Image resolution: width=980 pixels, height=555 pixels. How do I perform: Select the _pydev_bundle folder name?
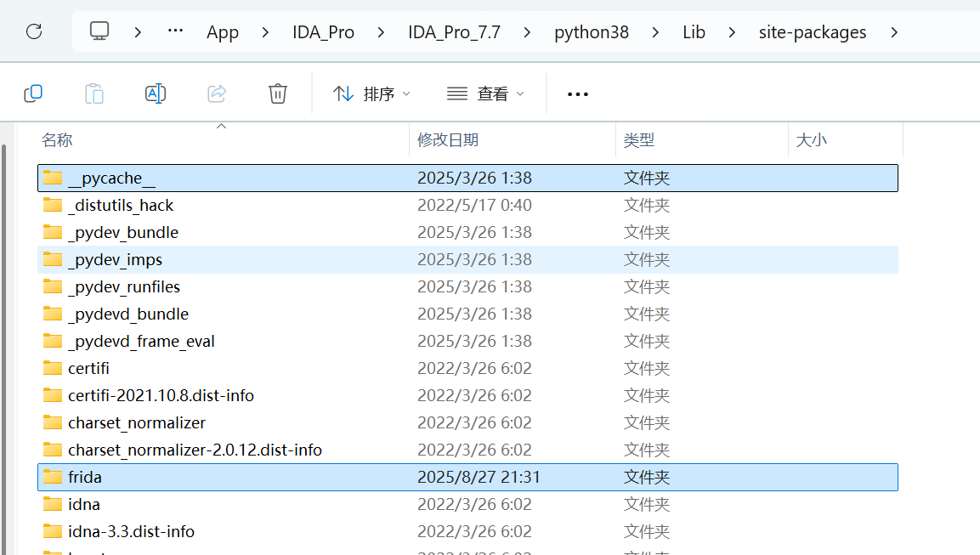pos(123,233)
